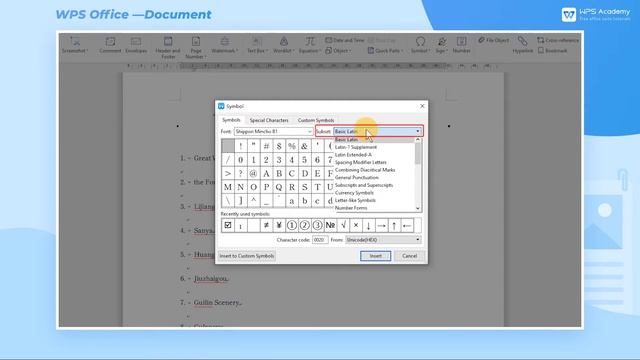
Task: Select the checked box recent symbol
Action: click(x=228, y=225)
